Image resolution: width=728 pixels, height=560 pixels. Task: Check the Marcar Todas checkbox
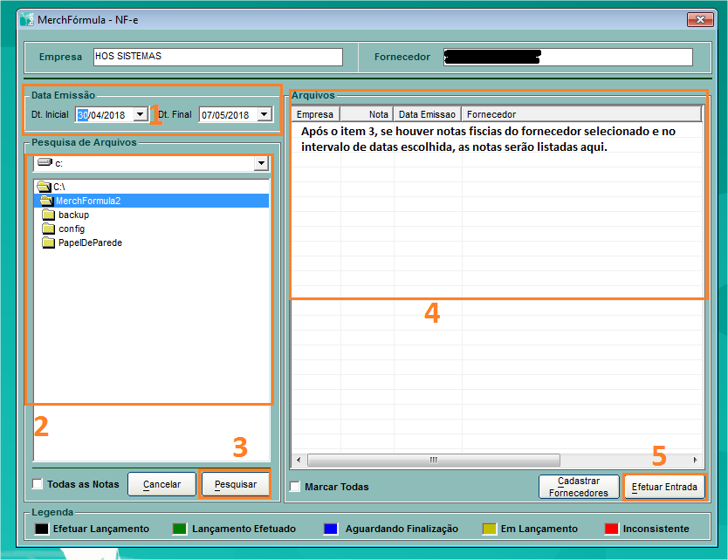295,487
